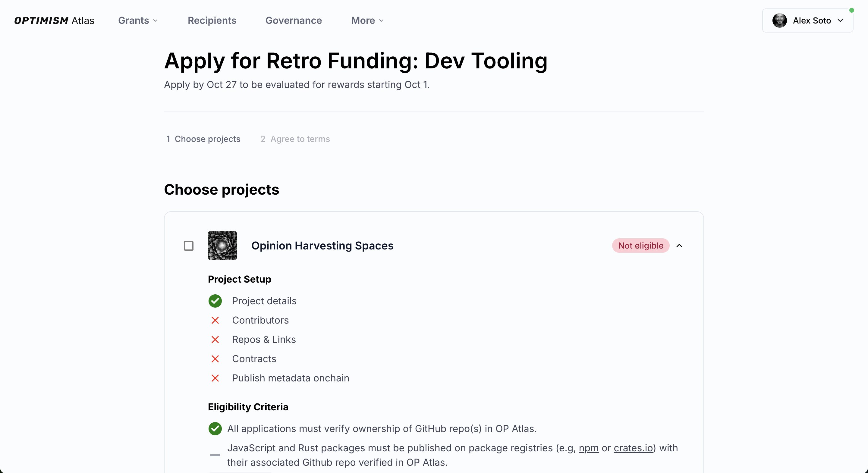The height and width of the screenshot is (473, 868).
Task: Select step 2 Agree to terms
Action: pos(295,139)
